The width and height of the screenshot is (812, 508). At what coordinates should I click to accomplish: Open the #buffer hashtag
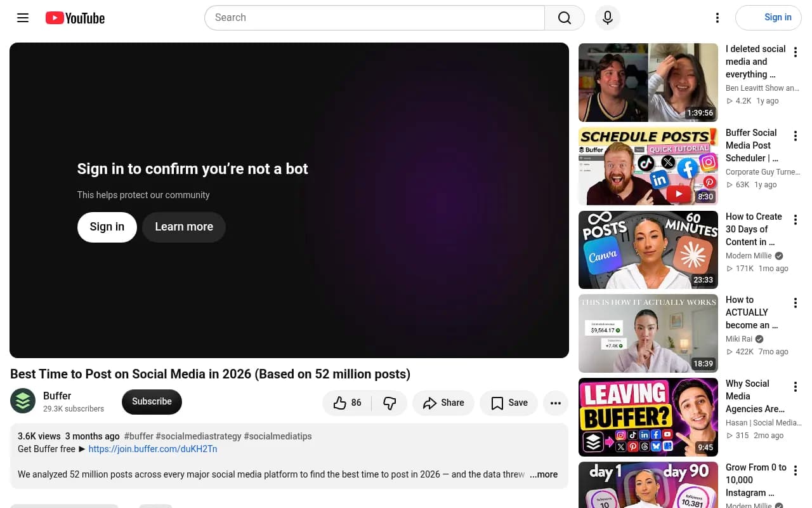tap(139, 436)
